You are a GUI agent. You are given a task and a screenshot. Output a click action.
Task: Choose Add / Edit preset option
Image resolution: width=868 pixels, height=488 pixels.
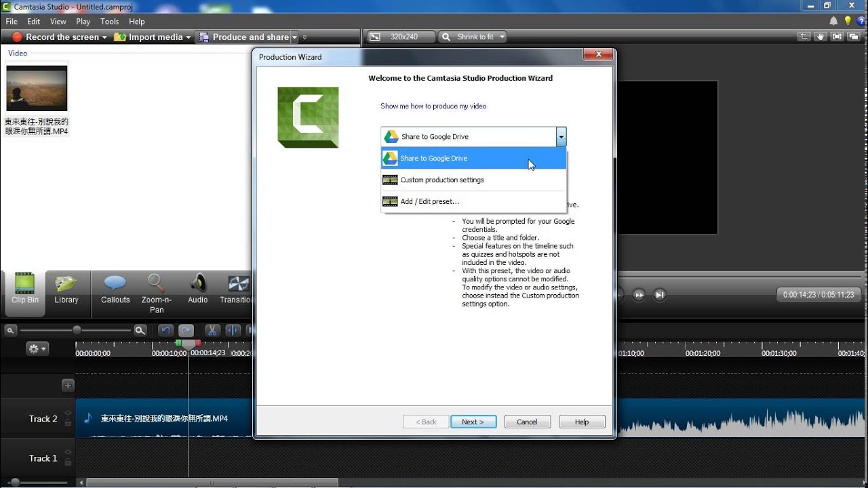tap(473, 201)
